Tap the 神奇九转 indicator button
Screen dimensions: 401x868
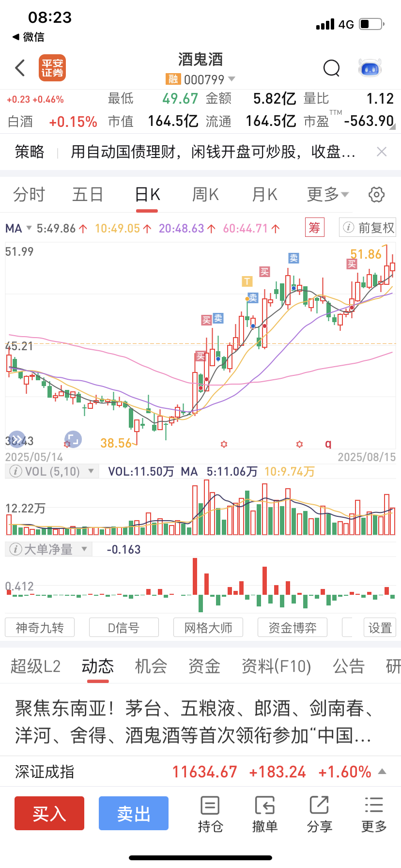point(40,627)
